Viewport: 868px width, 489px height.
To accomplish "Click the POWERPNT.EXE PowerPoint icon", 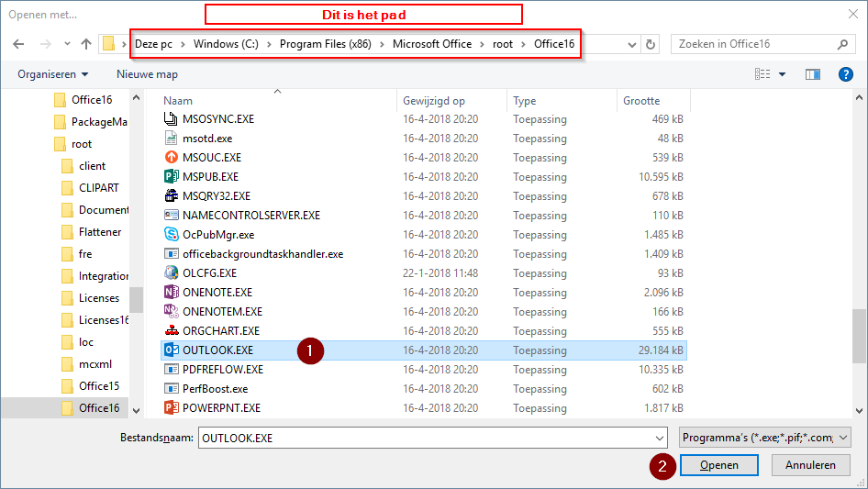I will [171, 408].
